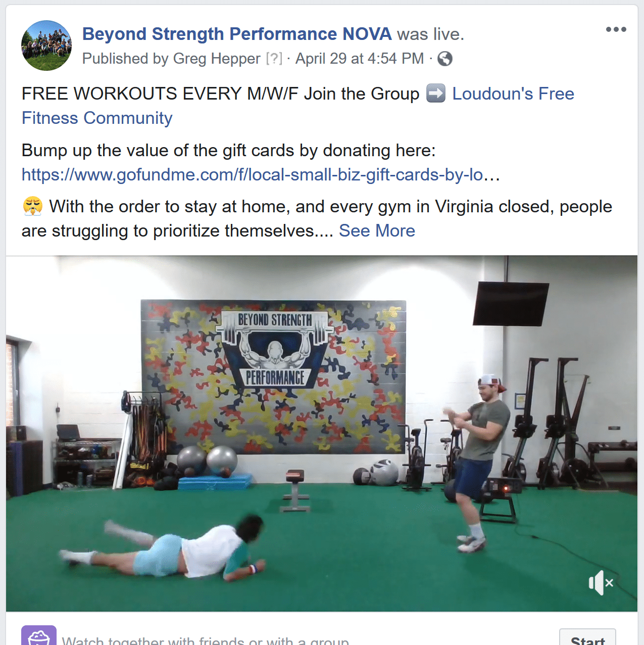Open Loudoun's Free Fitness Community group link
This screenshot has height=645, width=644.
coord(298,106)
